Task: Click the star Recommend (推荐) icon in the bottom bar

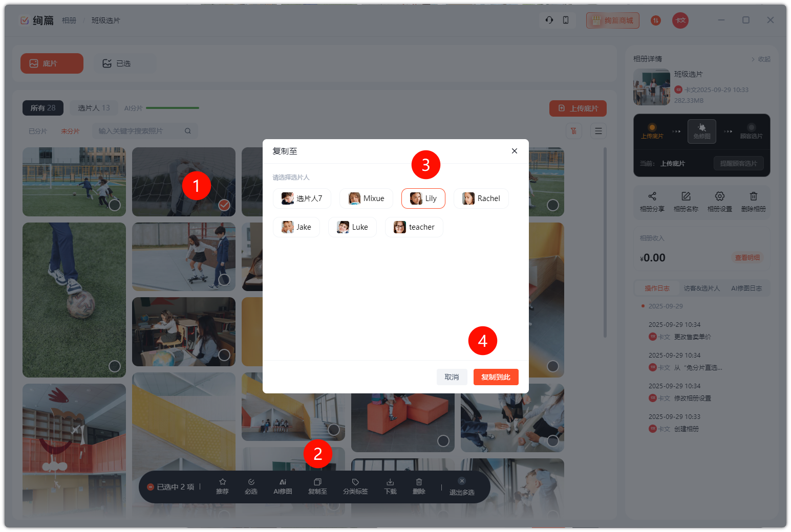Action: pyautogui.click(x=222, y=482)
